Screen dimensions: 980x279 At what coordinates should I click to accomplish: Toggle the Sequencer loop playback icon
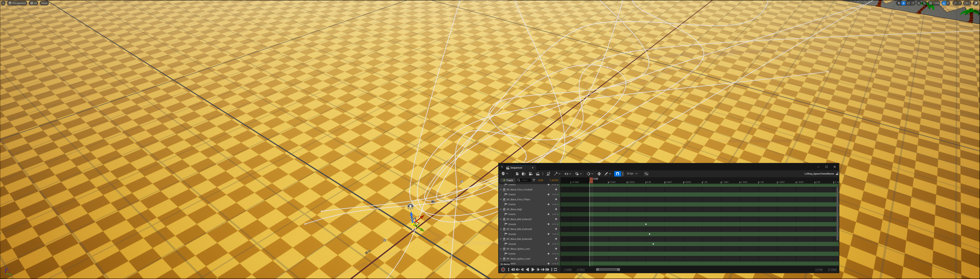[555, 270]
